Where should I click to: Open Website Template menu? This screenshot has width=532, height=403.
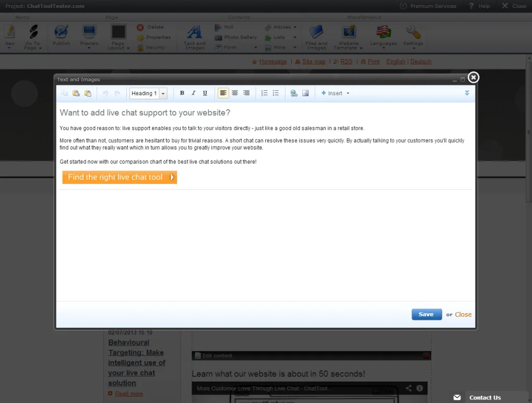point(348,37)
